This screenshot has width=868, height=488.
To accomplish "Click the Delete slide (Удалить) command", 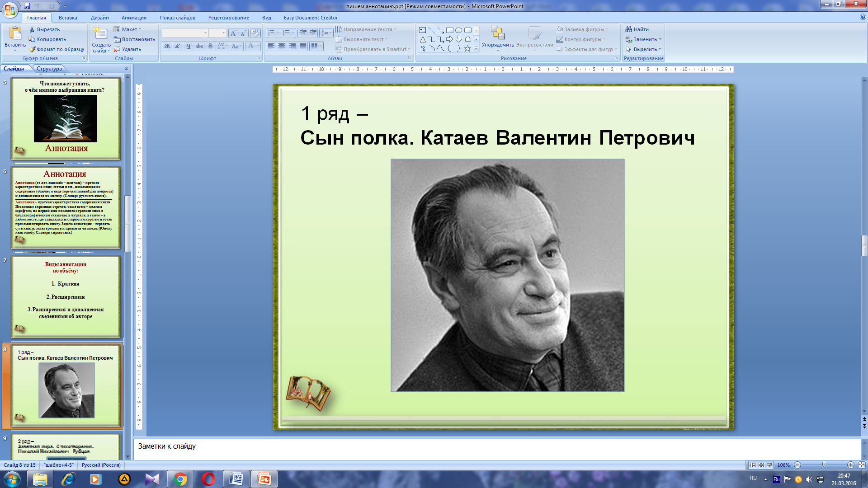I will click(x=127, y=49).
